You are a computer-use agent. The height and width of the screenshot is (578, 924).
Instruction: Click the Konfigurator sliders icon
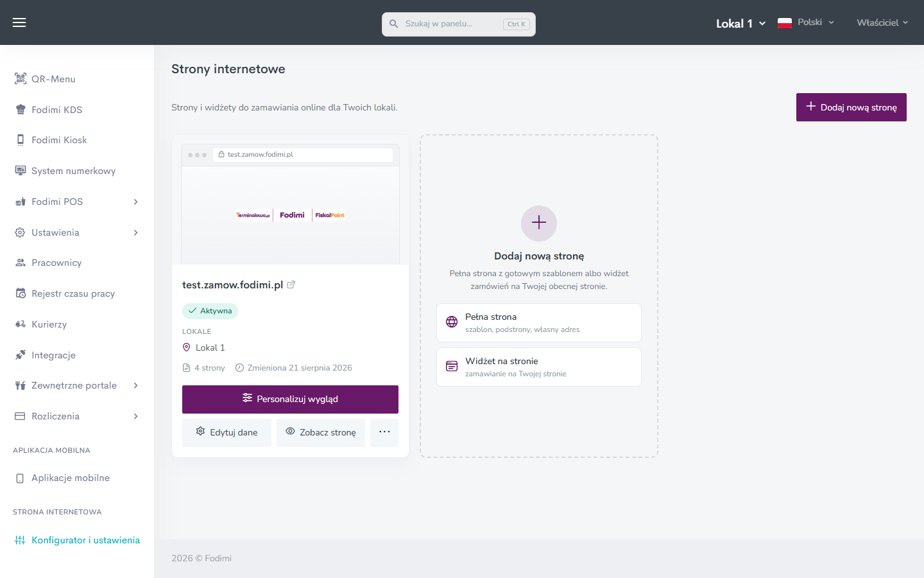pos(20,540)
